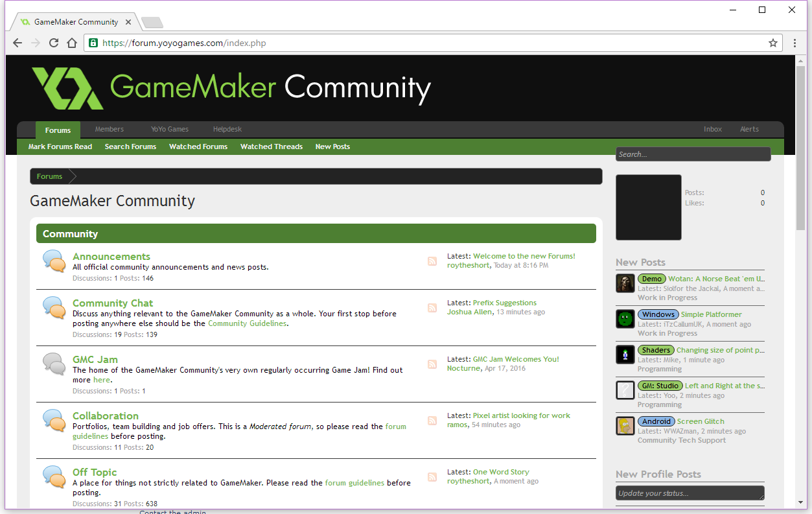
Task: Open the One Word Story thread
Action: click(501, 472)
